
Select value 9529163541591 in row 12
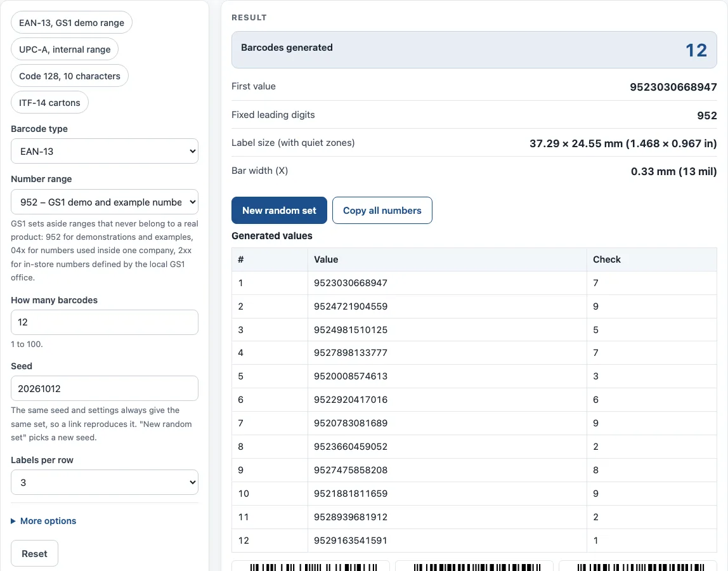(351, 541)
